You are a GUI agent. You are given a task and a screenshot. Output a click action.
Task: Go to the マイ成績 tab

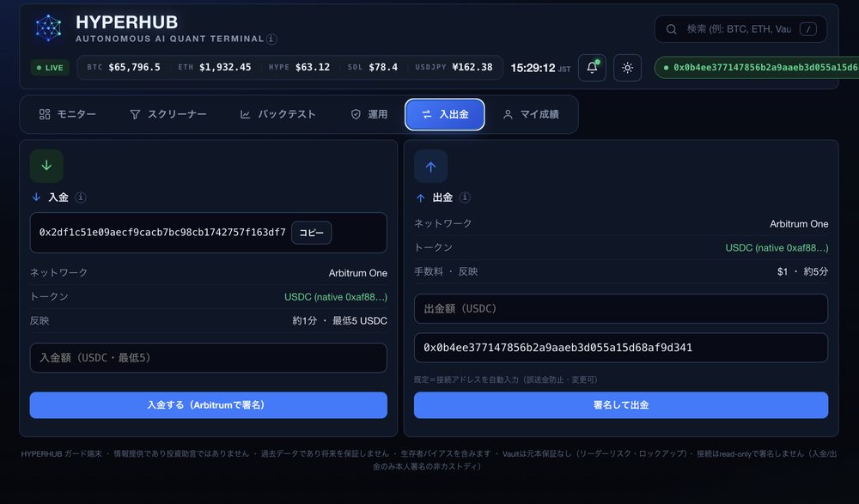click(x=531, y=114)
